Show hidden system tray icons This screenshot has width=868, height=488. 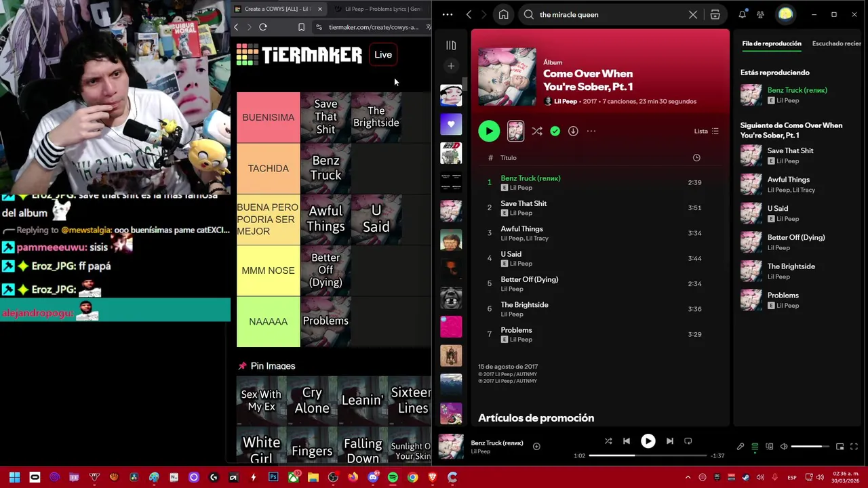tap(688, 477)
